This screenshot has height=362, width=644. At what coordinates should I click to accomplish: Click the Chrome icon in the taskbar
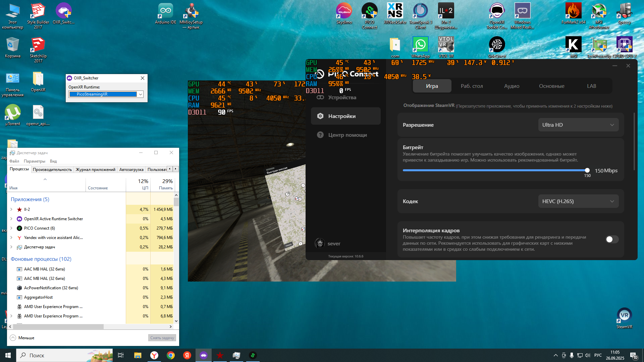click(x=171, y=355)
